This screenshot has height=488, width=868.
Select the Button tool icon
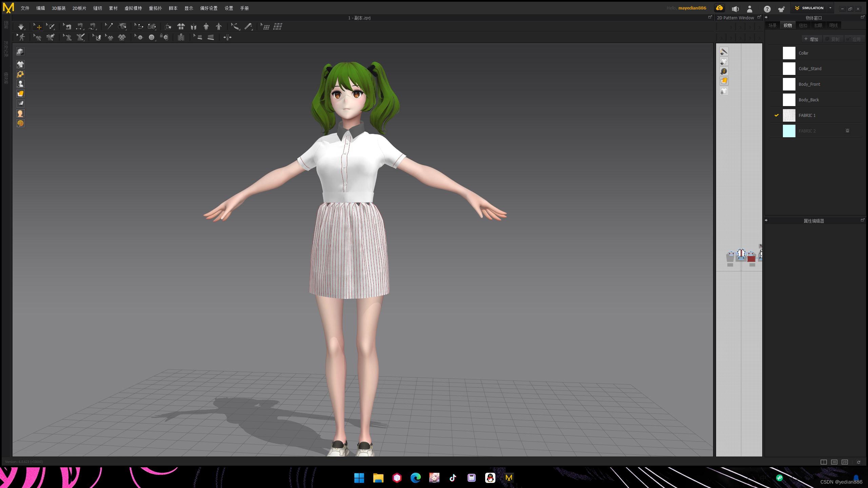pos(152,38)
